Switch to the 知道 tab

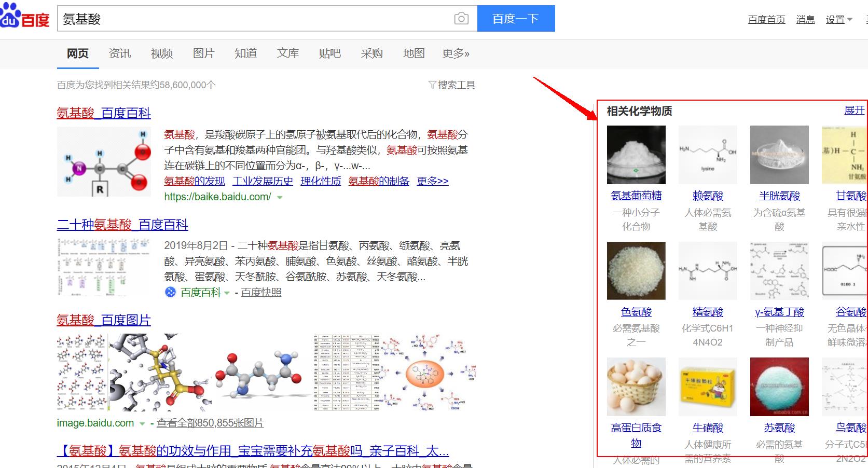click(x=245, y=53)
